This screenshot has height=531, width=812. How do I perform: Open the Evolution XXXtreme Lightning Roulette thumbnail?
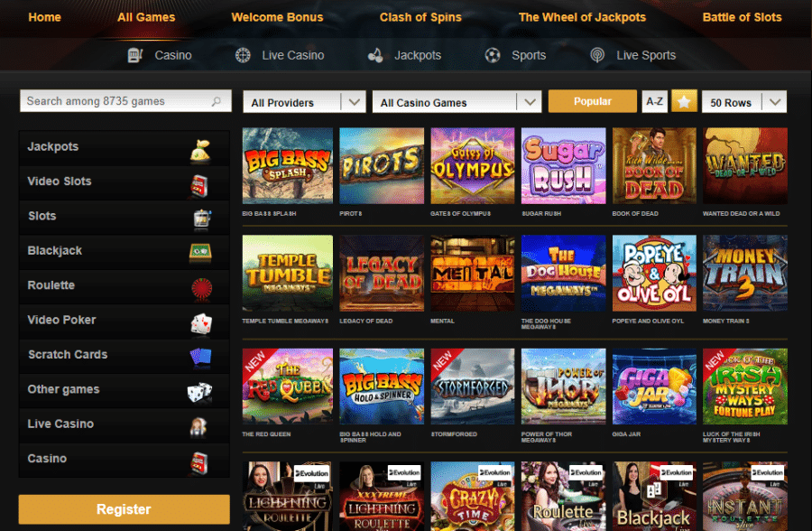pos(381,497)
